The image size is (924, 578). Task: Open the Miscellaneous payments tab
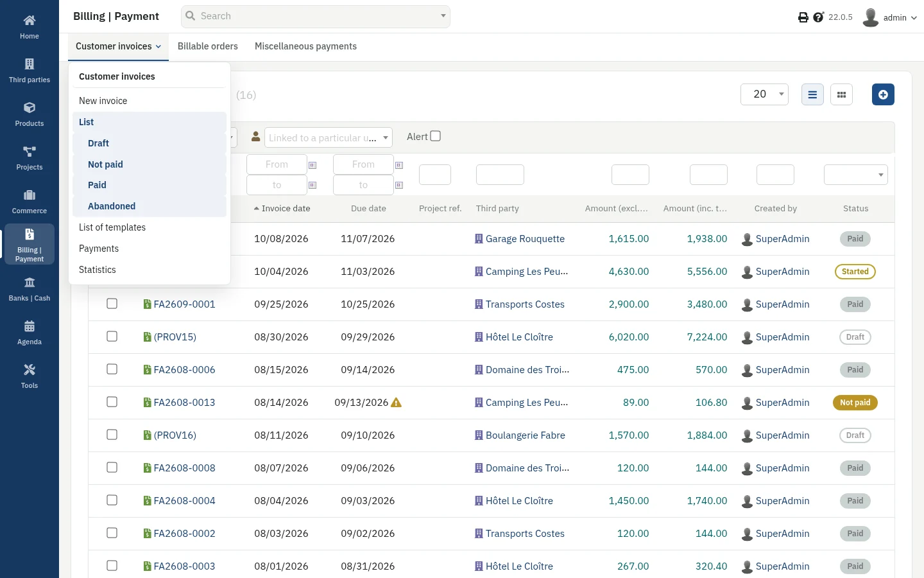[305, 46]
